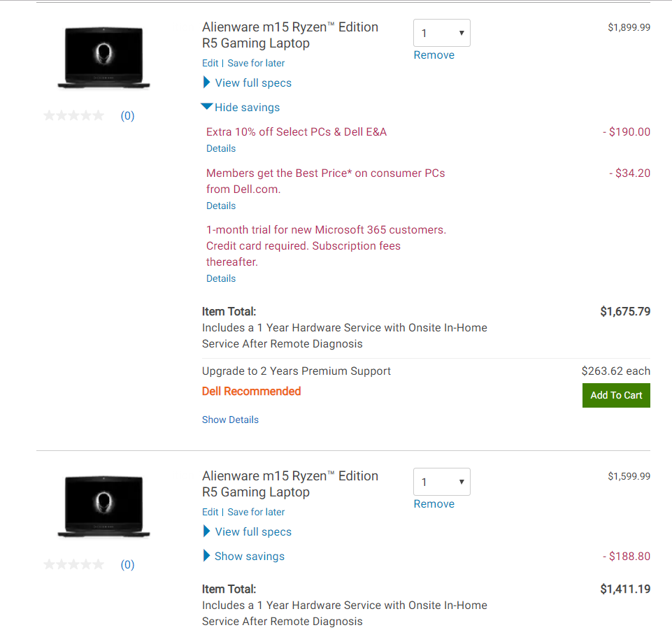Click a star in first laptop's rating
The image size is (672, 630).
pyautogui.click(x=73, y=115)
